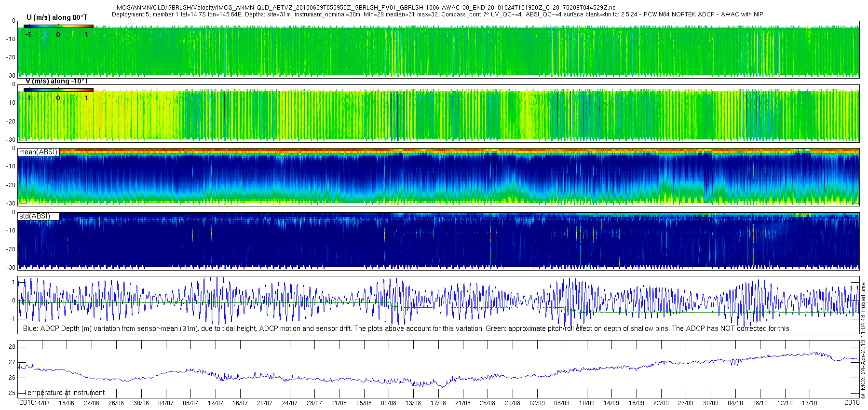Click the '29/08' date tick label
The width and height of the screenshot is (868, 410).
(513, 403)
